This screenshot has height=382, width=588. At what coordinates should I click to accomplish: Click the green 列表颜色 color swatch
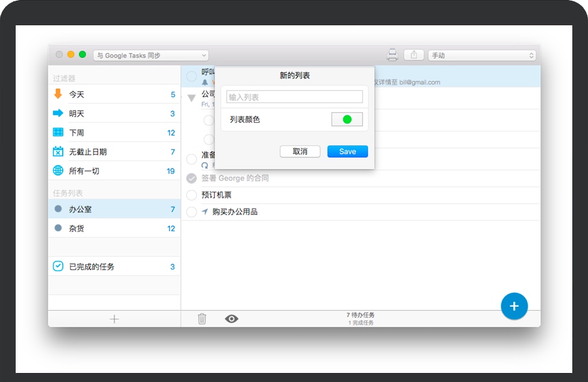[347, 119]
